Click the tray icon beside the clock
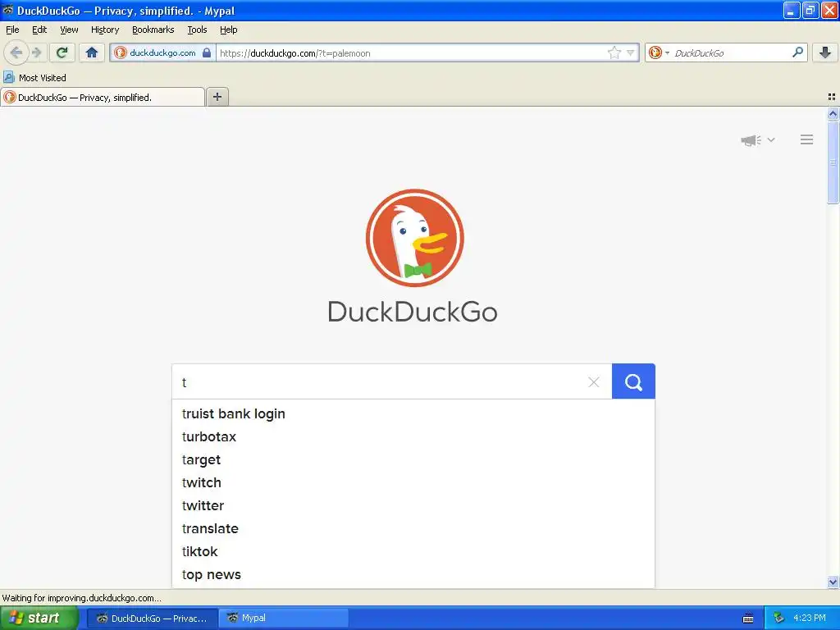The width and height of the screenshot is (840, 630). (x=778, y=619)
